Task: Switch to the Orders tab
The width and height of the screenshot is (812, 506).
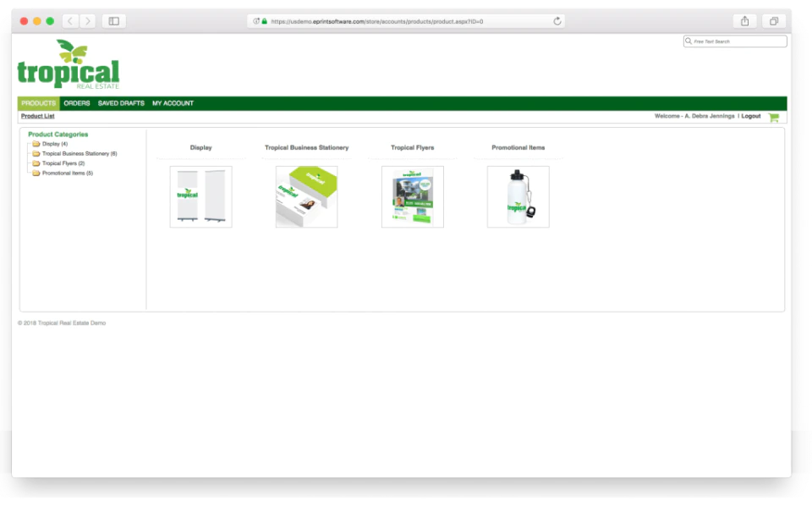Action: click(77, 103)
